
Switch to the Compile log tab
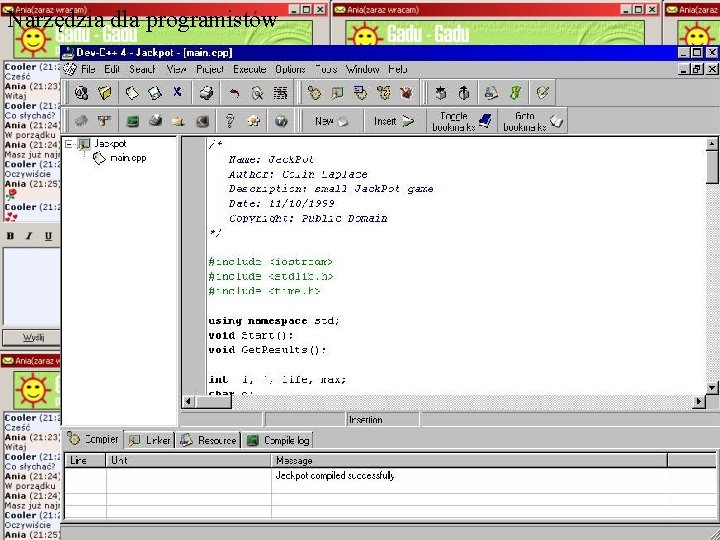point(278,440)
